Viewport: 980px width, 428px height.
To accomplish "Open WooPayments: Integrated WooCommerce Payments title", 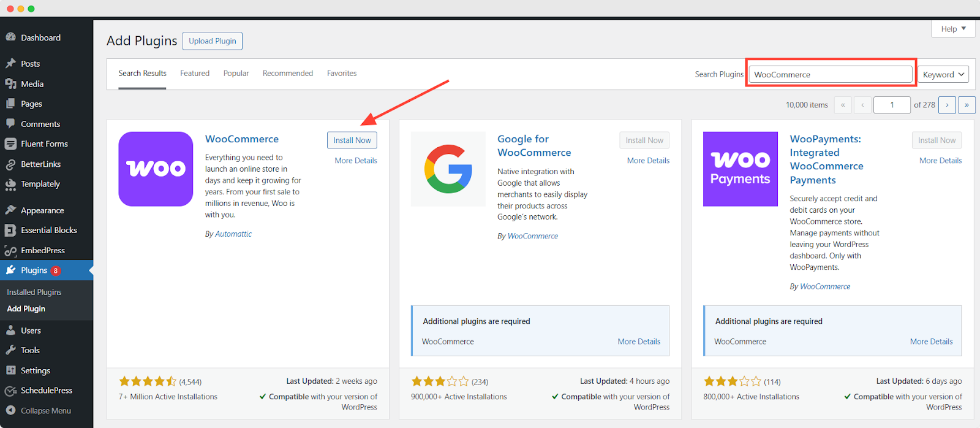I will tap(827, 159).
